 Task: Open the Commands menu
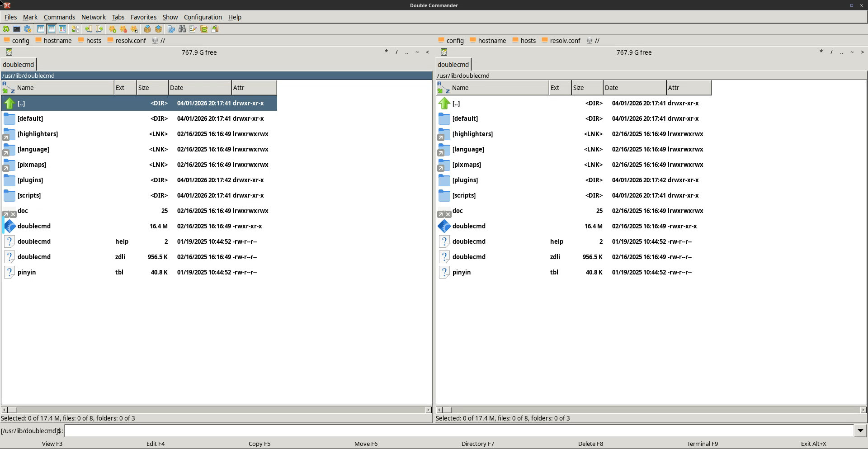pyautogui.click(x=59, y=17)
